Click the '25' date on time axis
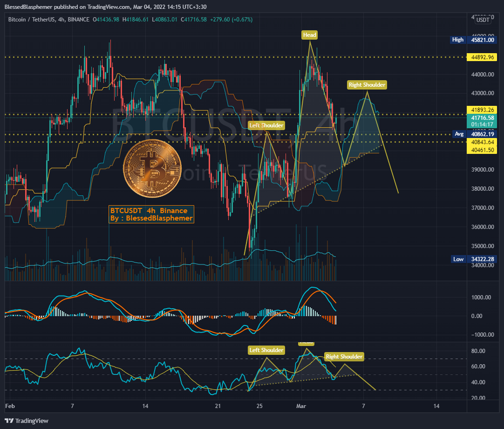 pos(259,406)
